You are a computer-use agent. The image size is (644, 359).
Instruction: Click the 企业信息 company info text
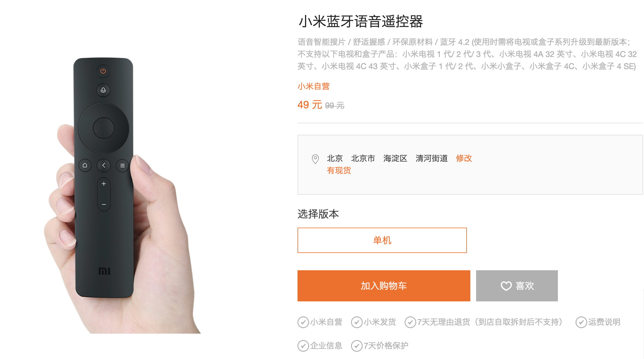326,345
